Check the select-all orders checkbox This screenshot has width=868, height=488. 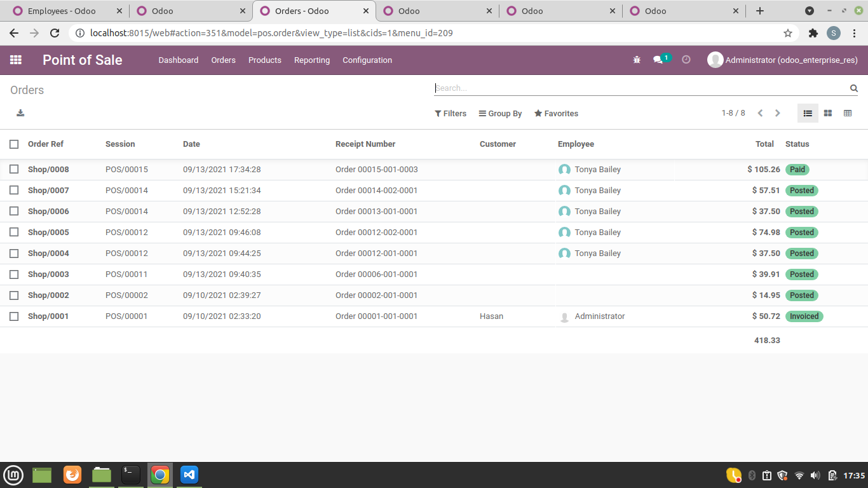pos(14,144)
